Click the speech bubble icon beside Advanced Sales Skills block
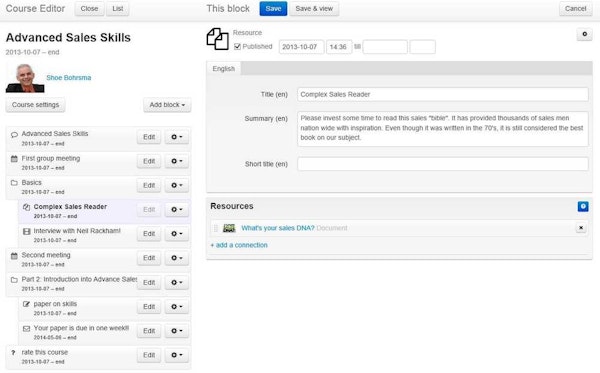600x373 pixels. coord(14,135)
